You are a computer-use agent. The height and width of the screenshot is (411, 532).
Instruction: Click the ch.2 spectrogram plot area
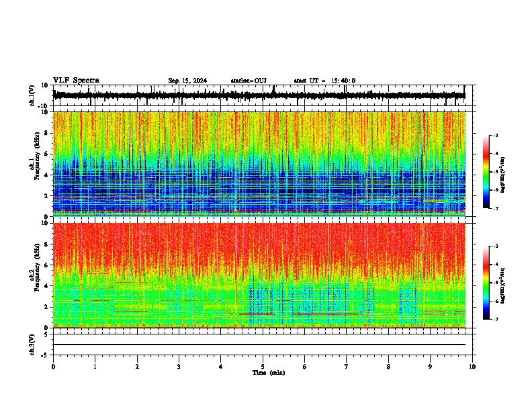coord(259,275)
